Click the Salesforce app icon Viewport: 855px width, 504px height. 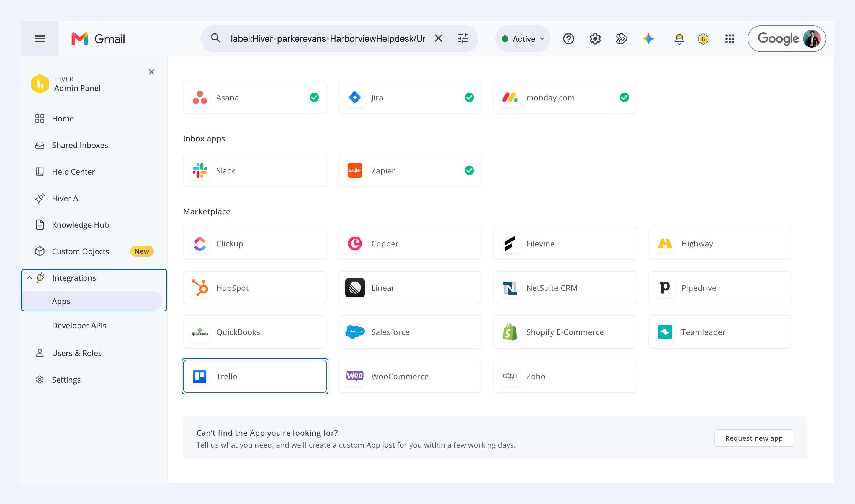click(x=355, y=332)
